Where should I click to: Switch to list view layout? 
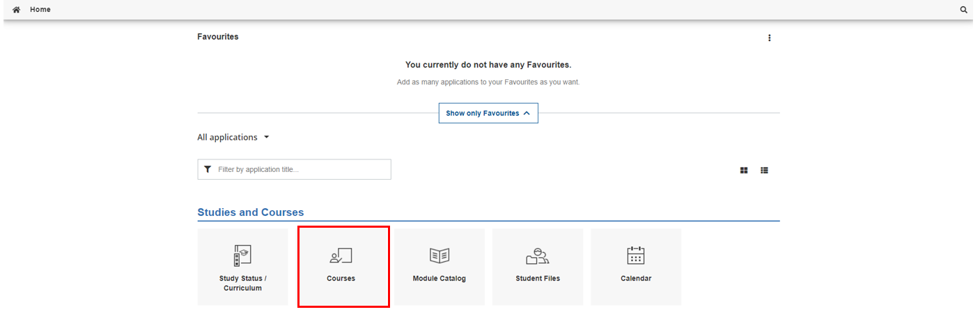click(x=764, y=170)
